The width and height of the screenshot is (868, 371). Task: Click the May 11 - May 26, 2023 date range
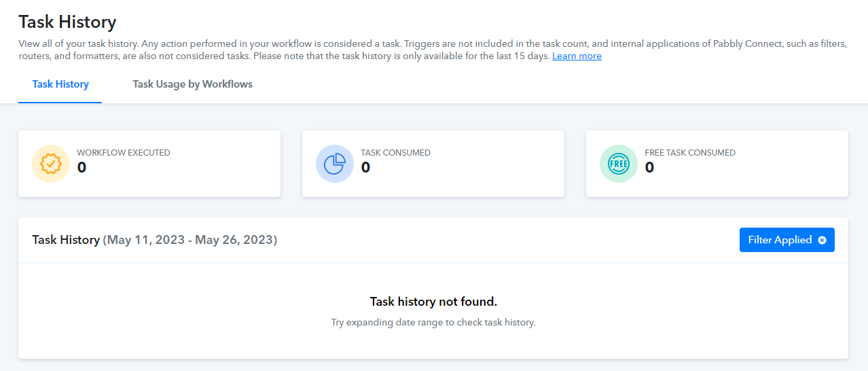click(190, 240)
